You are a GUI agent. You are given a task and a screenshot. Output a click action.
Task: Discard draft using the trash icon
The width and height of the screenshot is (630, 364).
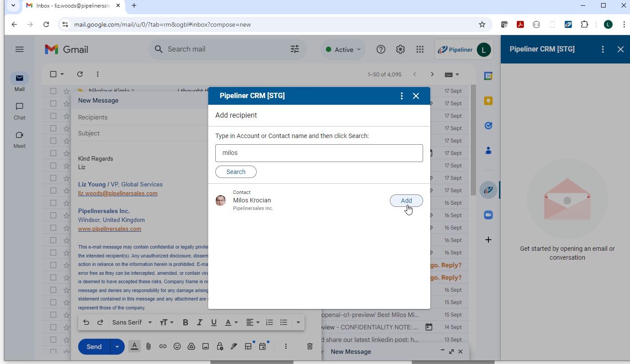[x=310, y=346]
